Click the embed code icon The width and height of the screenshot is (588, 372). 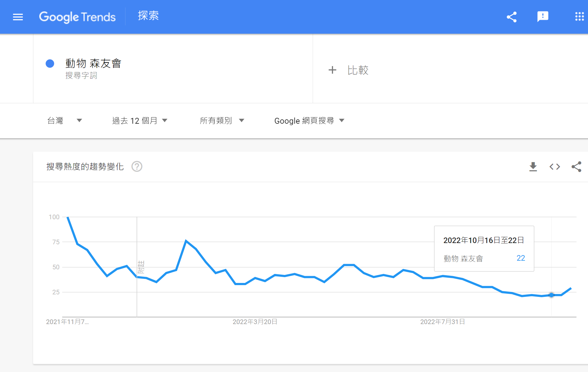click(x=555, y=167)
